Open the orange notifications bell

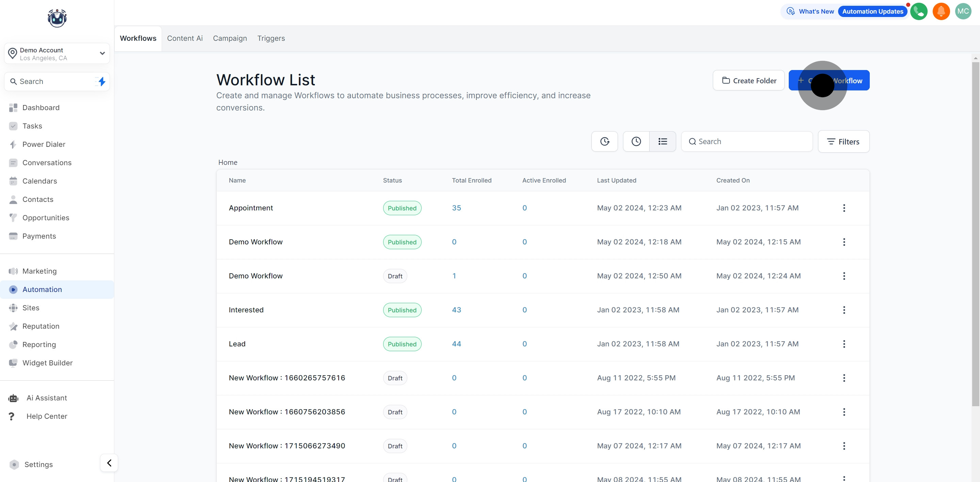941,12
